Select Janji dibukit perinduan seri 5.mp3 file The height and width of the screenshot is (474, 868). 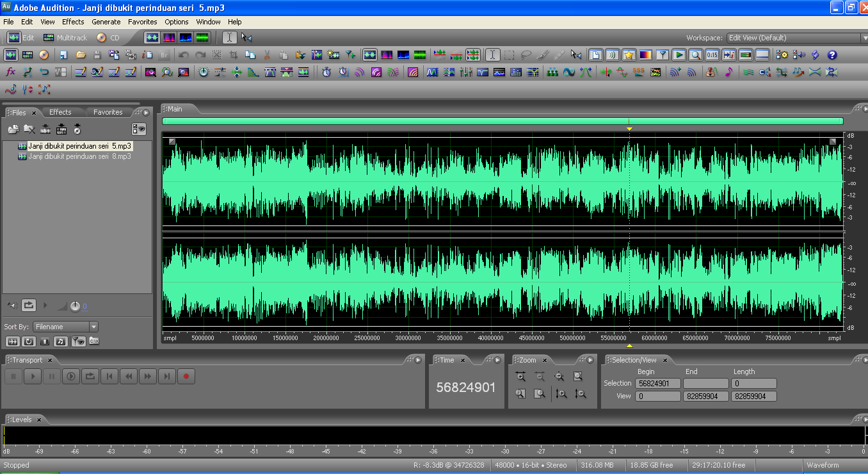pos(79,146)
